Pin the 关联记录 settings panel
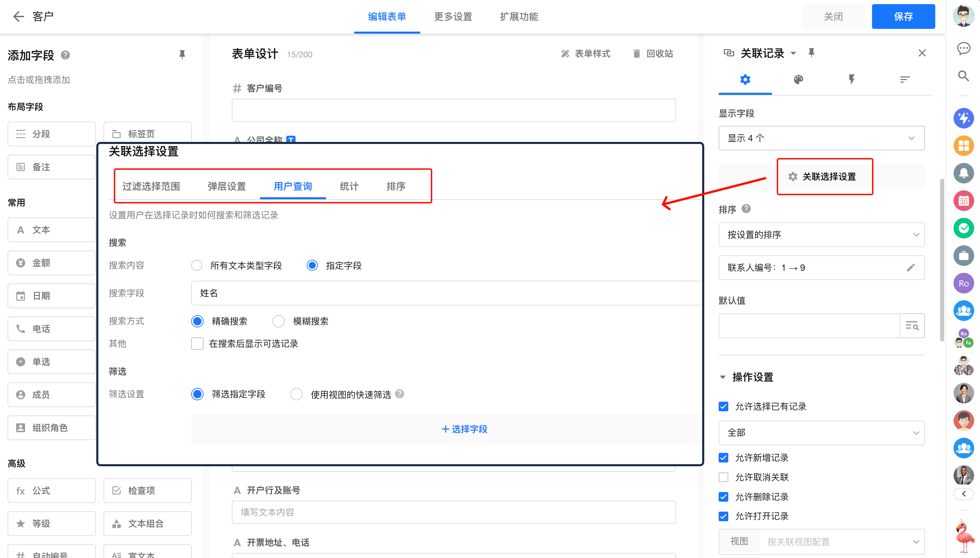980x558 pixels. [811, 53]
